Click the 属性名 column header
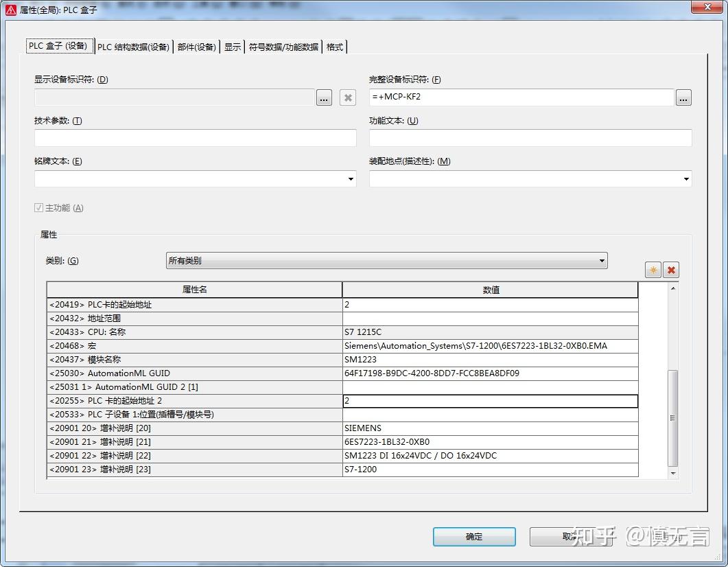 coord(195,290)
